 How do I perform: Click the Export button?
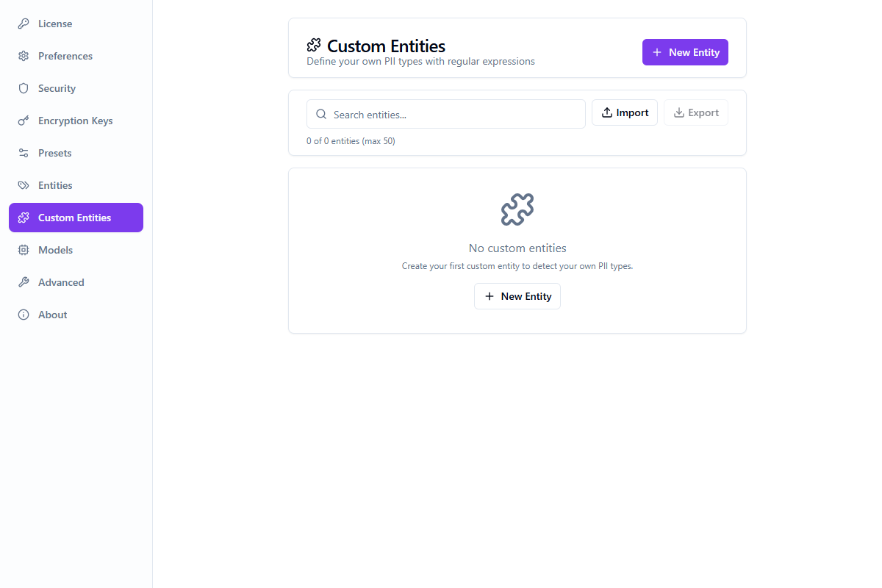click(695, 112)
